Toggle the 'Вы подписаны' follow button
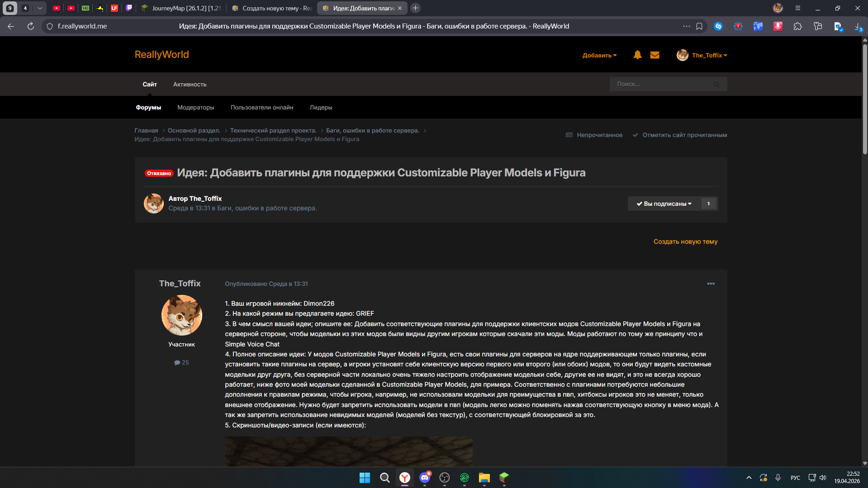The height and width of the screenshot is (488, 868). pyautogui.click(x=664, y=204)
